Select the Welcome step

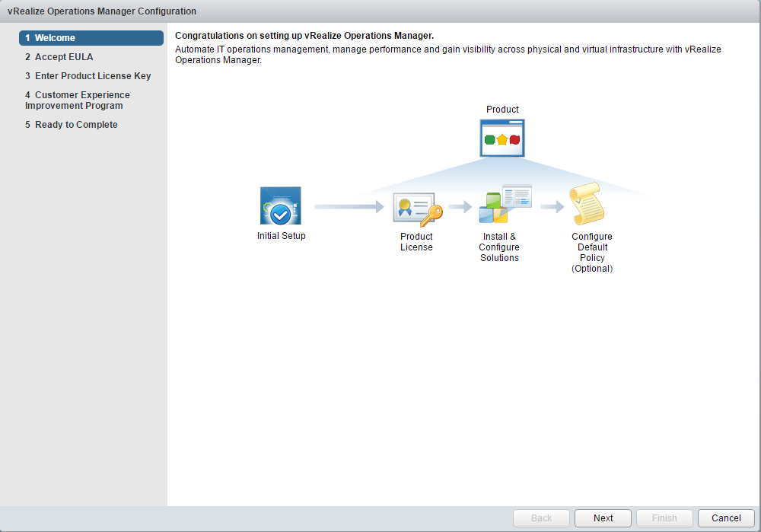click(x=91, y=38)
